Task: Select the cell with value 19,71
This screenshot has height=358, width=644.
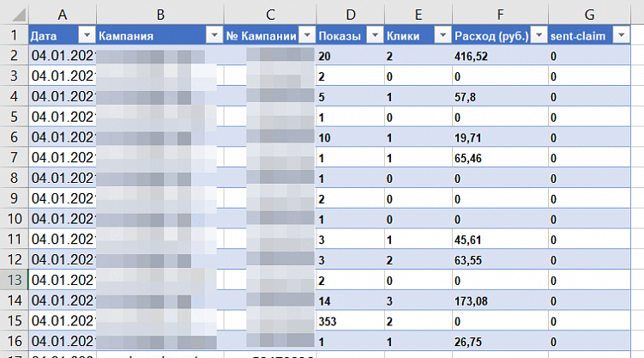Action: click(x=500, y=137)
